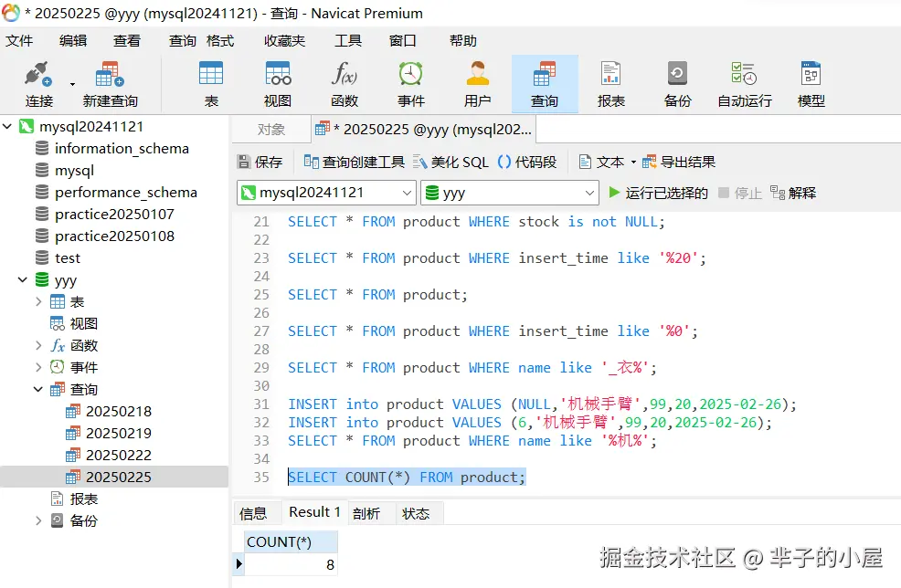Expand the 表 (Tables) node
This screenshot has width=901, height=588.
tap(38, 301)
